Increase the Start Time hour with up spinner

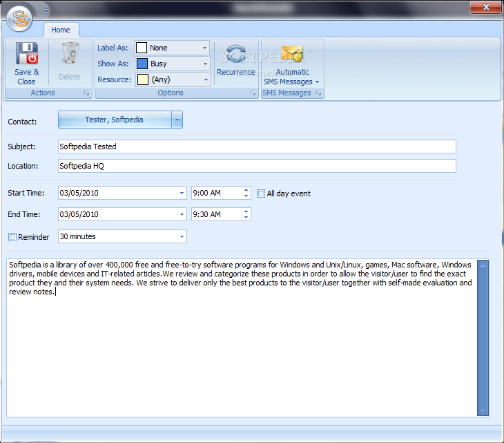(246, 190)
